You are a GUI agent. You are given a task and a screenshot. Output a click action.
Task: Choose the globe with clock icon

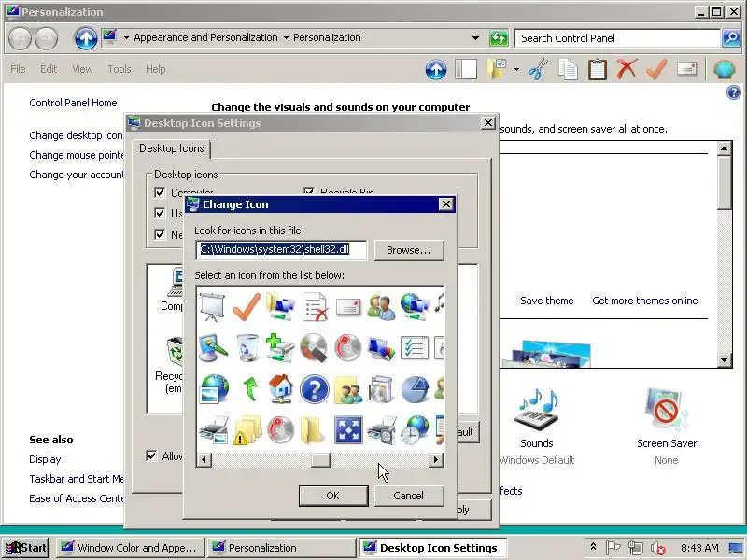pos(415,430)
